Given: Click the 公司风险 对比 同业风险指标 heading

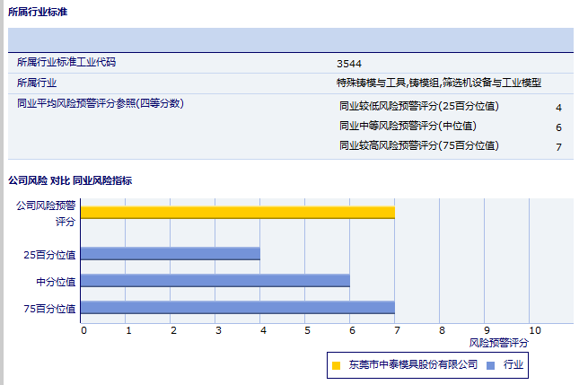Looking at the screenshot, I should click(x=70, y=180).
